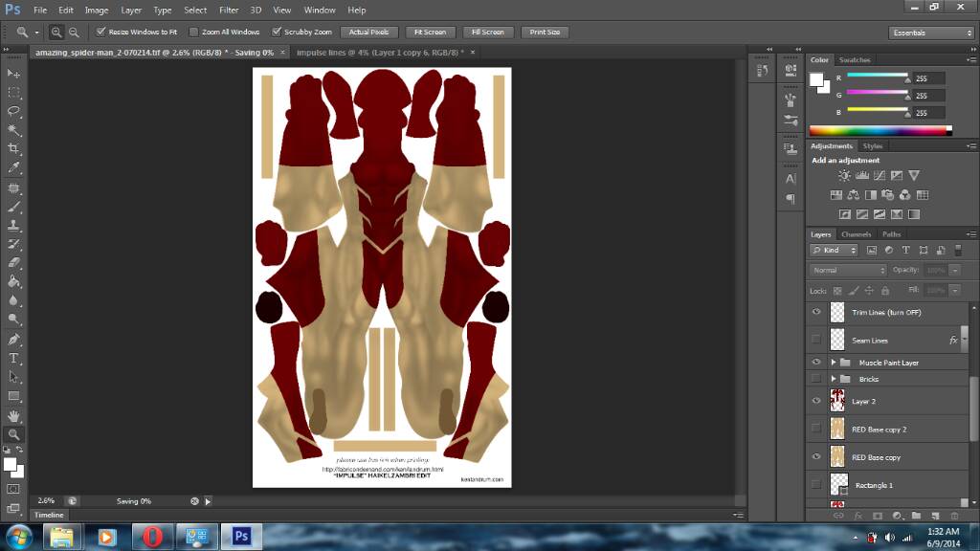The height and width of the screenshot is (551, 980).
Task: Expand the Bricks group
Action: [x=834, y=379]
